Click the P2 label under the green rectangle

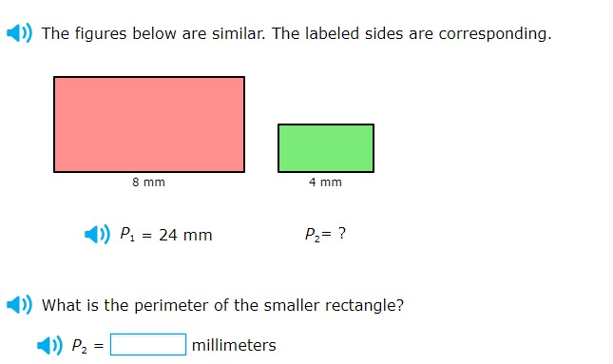tap(312, 234)
